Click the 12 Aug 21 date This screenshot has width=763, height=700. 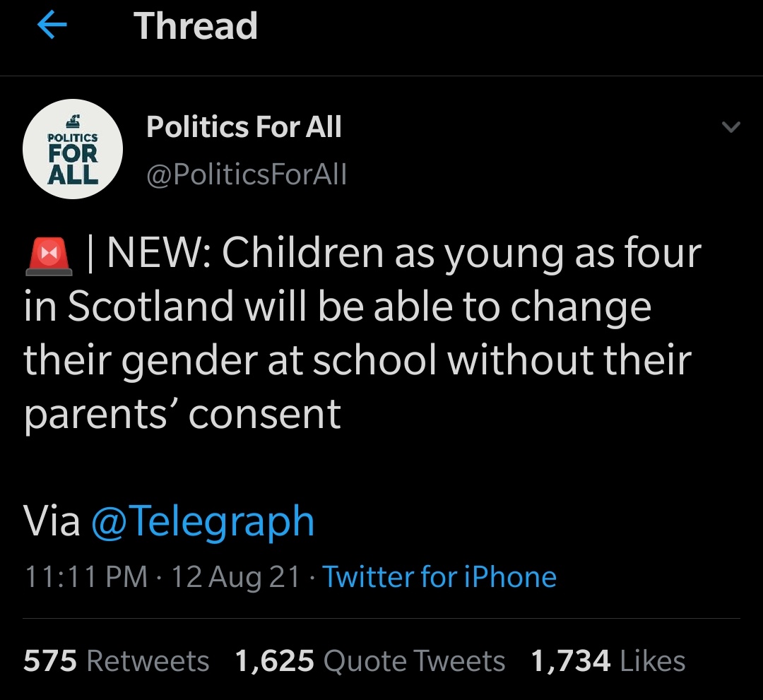click(237, 577)
